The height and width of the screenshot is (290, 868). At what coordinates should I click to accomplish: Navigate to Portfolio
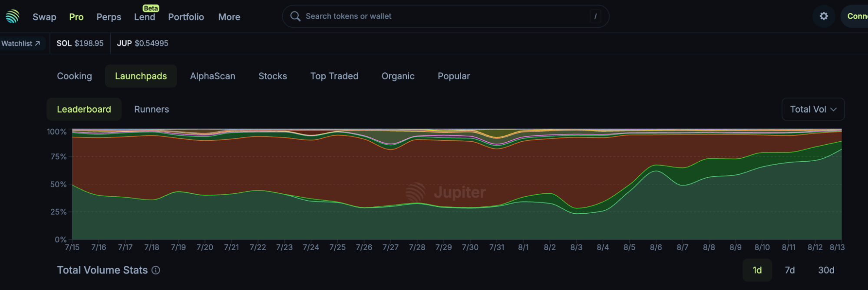pos(186,17)
